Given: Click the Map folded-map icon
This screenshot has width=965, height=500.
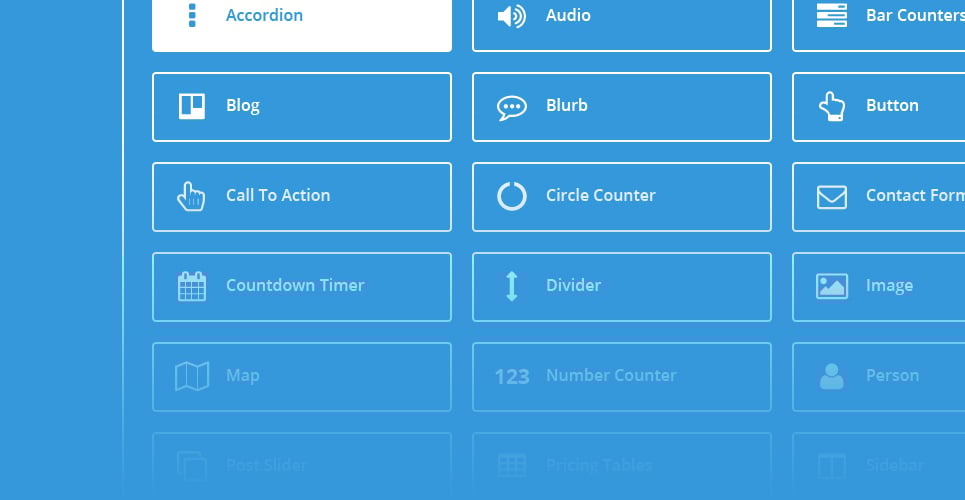Looking at the screenshot, I should [192, 376].
